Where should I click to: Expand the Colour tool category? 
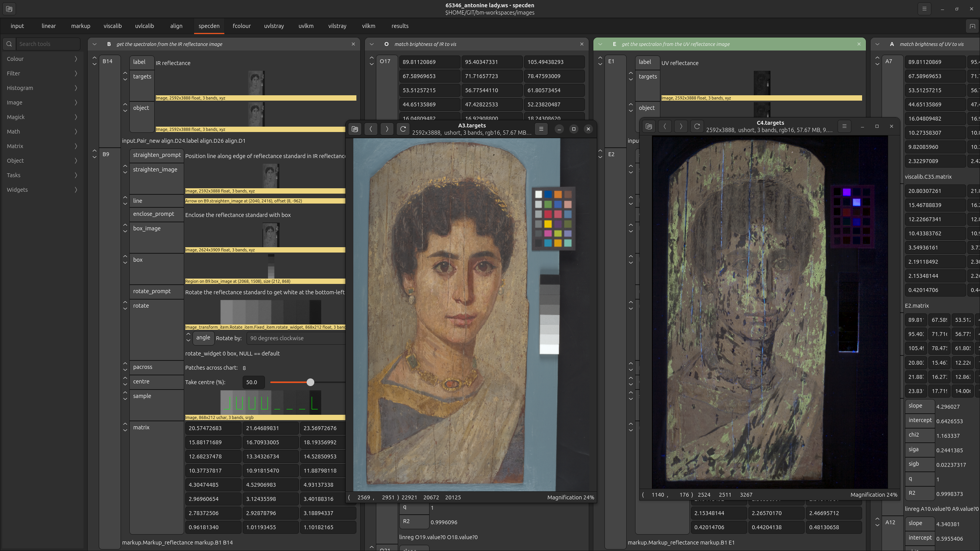point(41,59)
